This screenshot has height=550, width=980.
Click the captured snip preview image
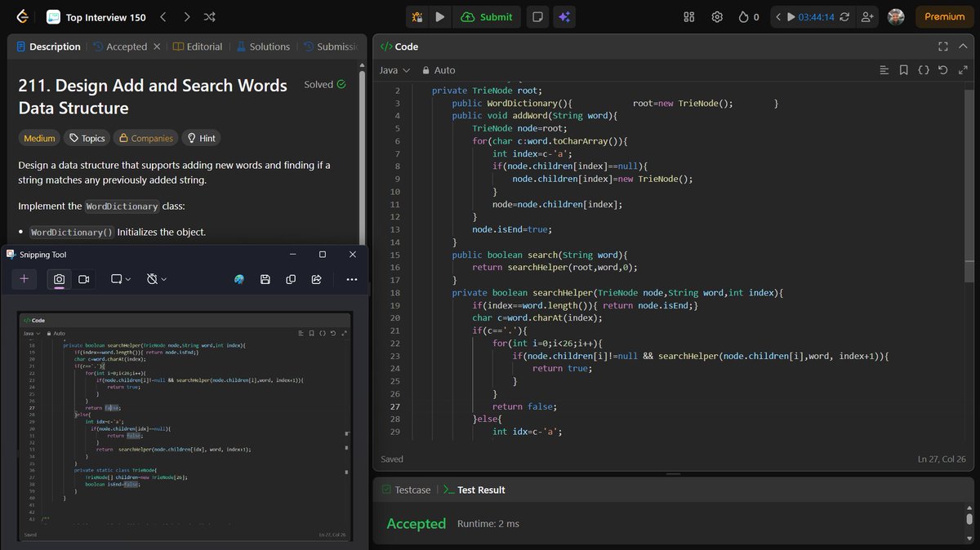[185, 426]
